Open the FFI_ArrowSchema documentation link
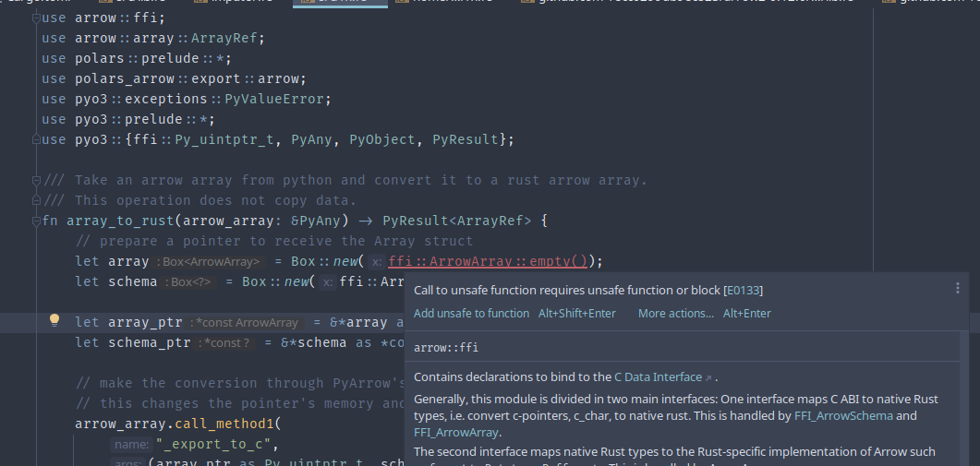This screenshot has width=980, height=466. (x=843, y=416)
